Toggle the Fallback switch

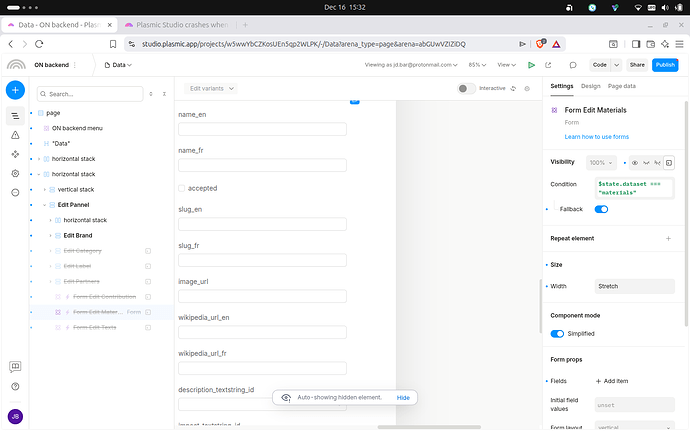pos(601,209)
